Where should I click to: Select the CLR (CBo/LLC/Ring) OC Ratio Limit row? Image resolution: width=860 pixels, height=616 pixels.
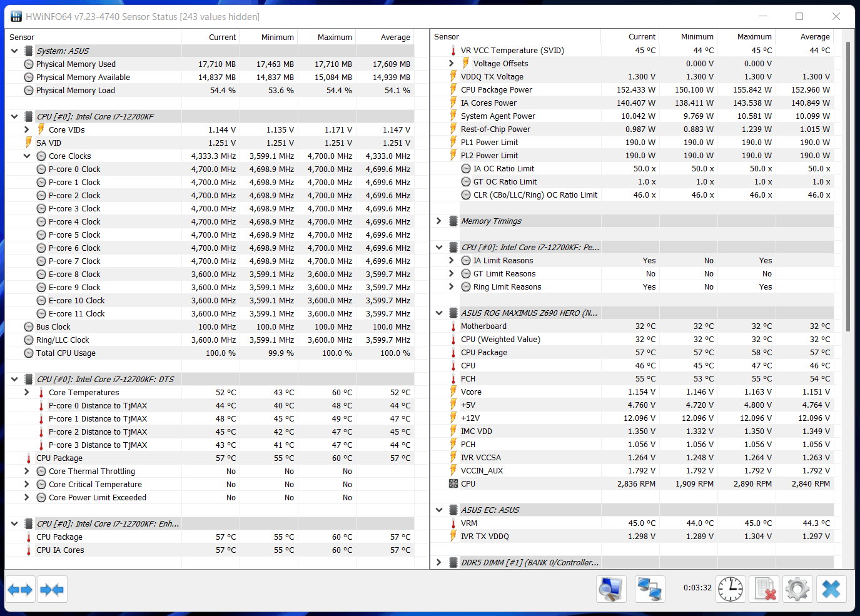pyautogui.click(x=632, y=195)
